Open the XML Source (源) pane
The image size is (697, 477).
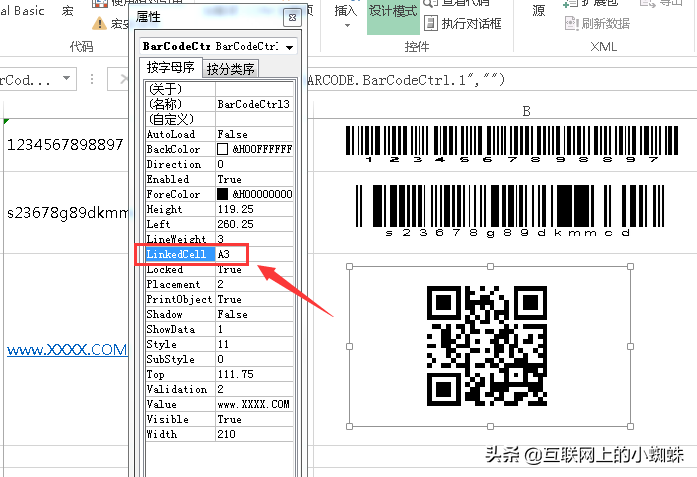tap(538, 11)
